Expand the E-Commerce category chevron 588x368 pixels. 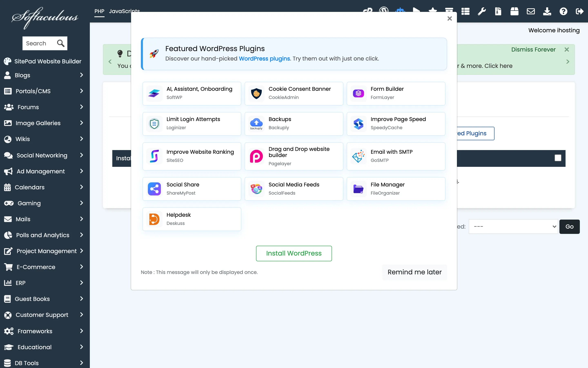tap(82, 267)
